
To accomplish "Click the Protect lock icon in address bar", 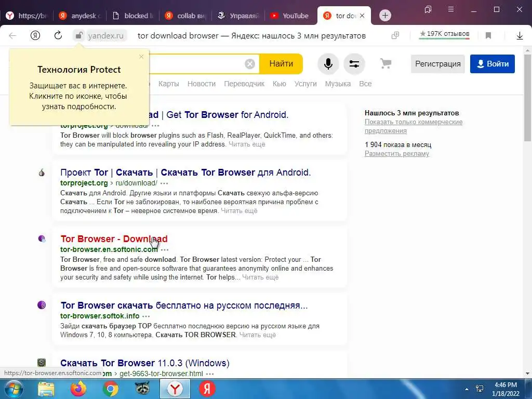I will click(x=79, y=36).
